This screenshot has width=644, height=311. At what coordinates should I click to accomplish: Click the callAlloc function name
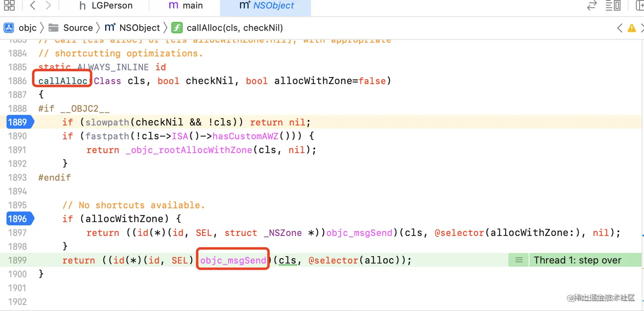[x=63, y=81]
